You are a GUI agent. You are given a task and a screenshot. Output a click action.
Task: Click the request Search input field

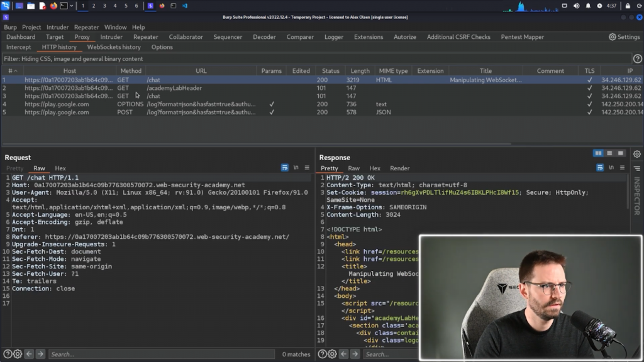(162, 354)
